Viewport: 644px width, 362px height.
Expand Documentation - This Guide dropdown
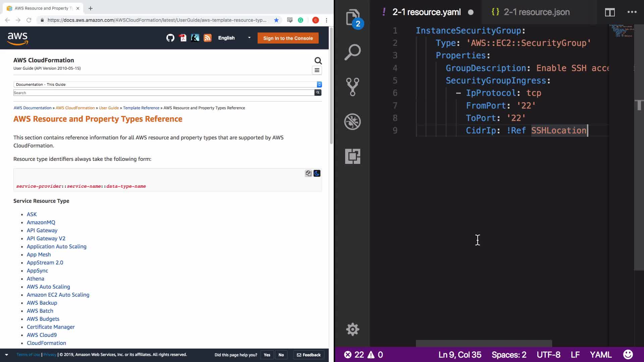tap(167, 84)
